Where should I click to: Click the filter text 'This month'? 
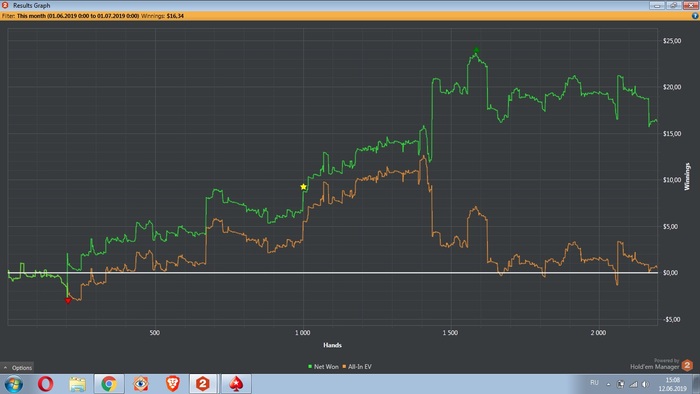[31, 16]
